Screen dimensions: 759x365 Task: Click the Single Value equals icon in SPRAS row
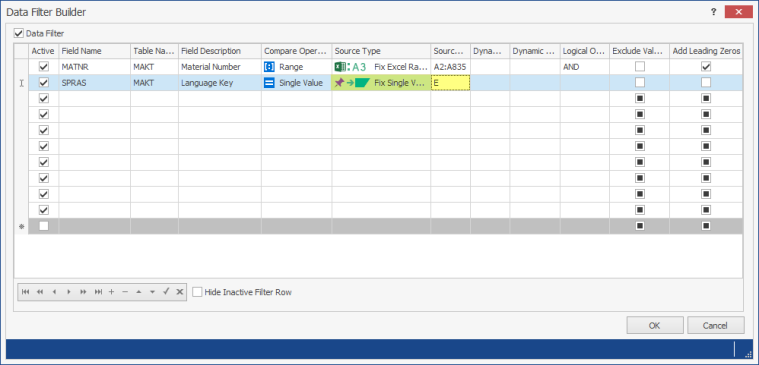269,83
